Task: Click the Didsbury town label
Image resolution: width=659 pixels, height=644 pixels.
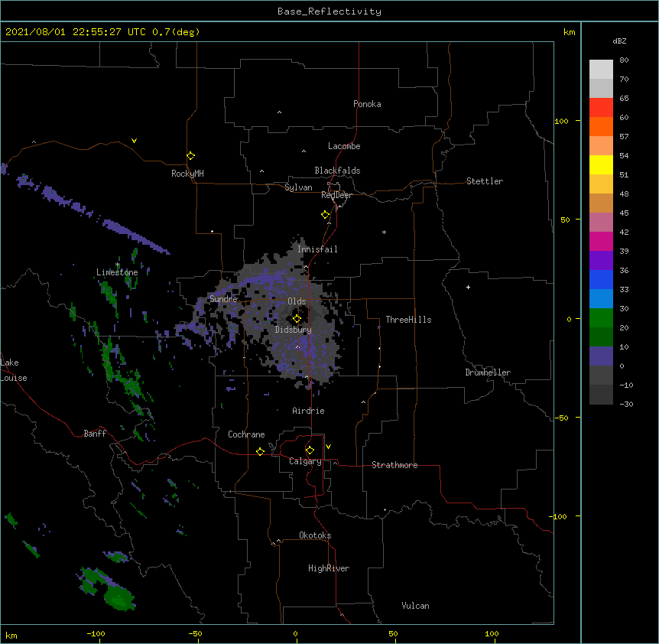Action: point(294,330)
